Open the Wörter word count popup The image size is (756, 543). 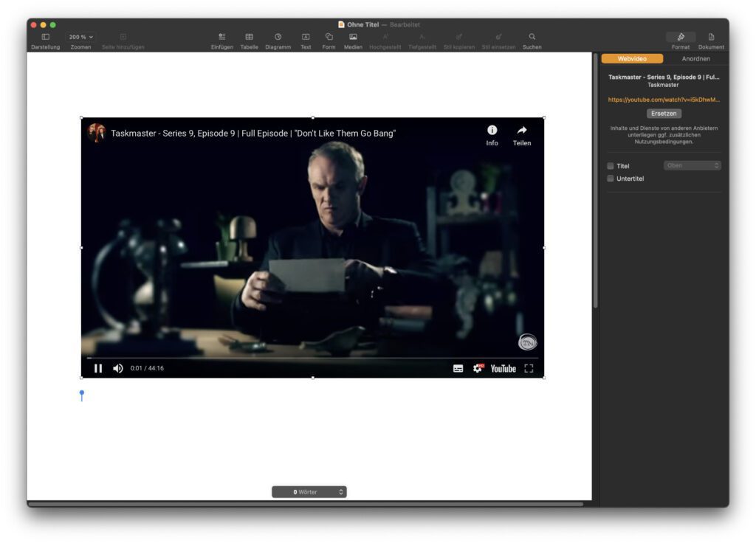pyautogui.click(x=309, y=492)
